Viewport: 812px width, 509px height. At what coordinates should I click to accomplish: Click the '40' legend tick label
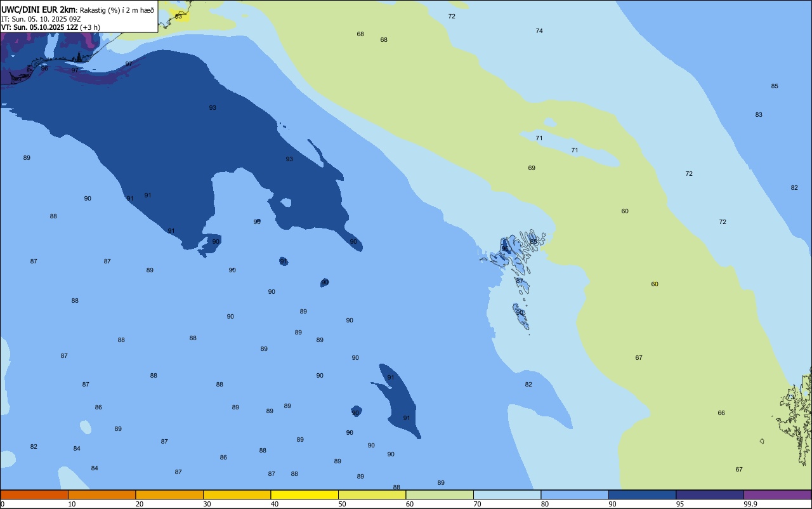coord(275,504)
